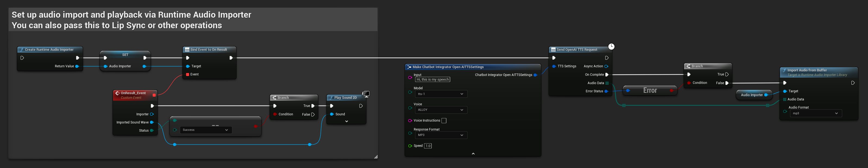
Task: Click the comment box resize handle
Action: pos(376,157)
